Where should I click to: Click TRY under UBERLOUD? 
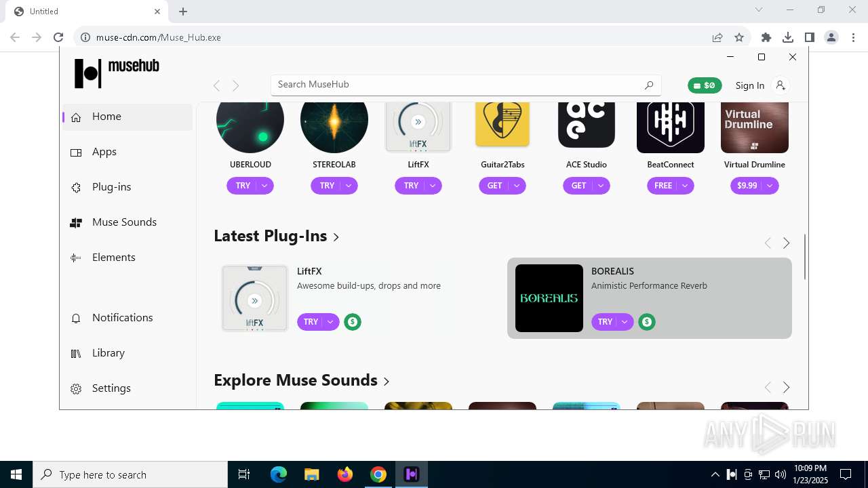242,186
